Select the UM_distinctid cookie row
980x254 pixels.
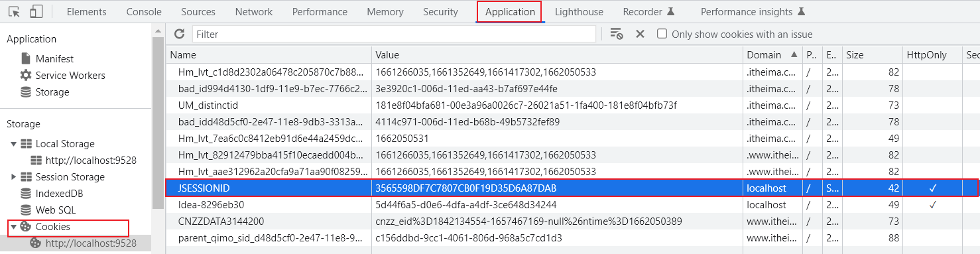click(x=573, y=105)
